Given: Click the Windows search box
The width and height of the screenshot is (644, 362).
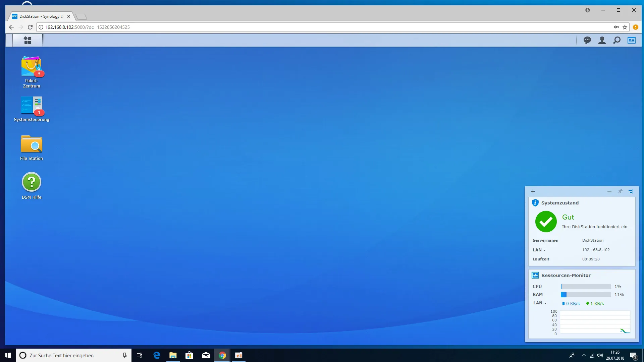Looking at the screenshot, I should click(x=74, y=355).
